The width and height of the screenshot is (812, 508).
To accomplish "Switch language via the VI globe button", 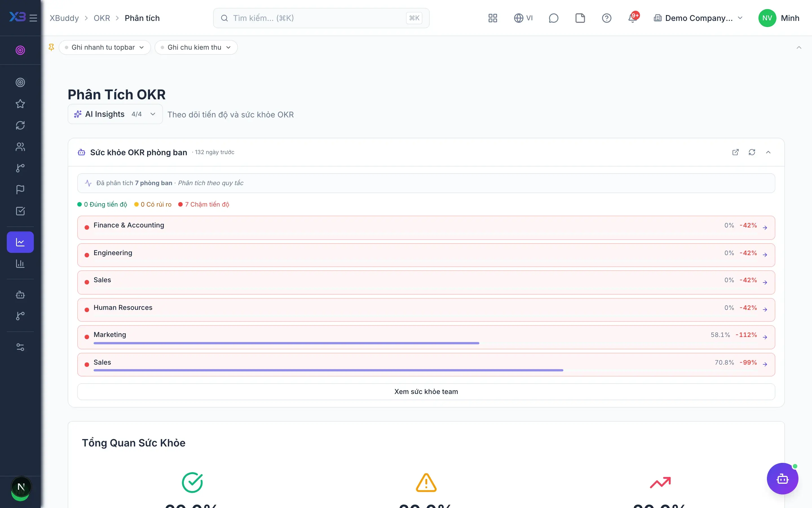I will [x=523, y=18].
